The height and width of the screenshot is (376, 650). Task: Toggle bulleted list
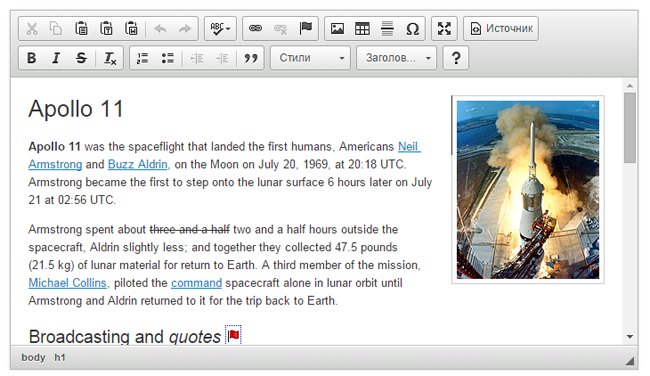[x=167, y=58]
